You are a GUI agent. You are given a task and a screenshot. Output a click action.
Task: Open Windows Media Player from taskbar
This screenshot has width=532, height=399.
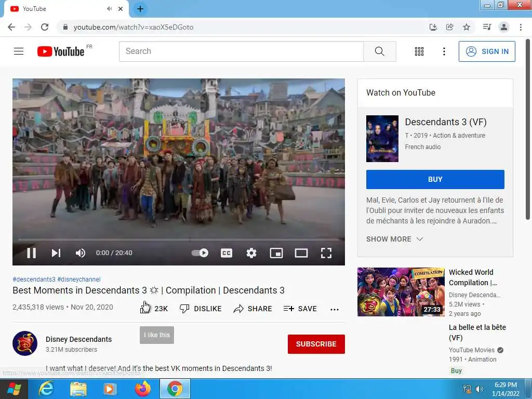pyautogui.click(x=110, y=389)
